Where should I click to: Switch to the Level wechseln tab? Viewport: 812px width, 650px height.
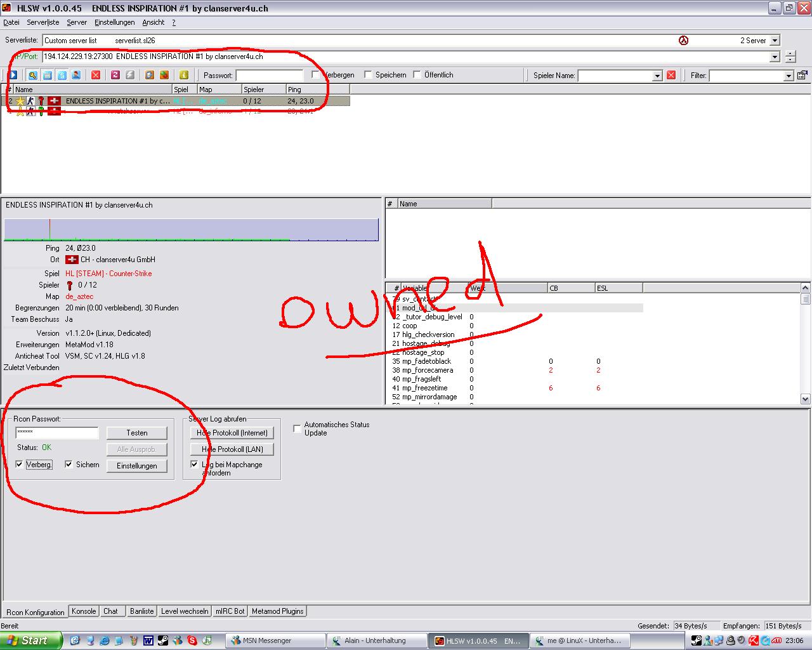tap(185, 611)
